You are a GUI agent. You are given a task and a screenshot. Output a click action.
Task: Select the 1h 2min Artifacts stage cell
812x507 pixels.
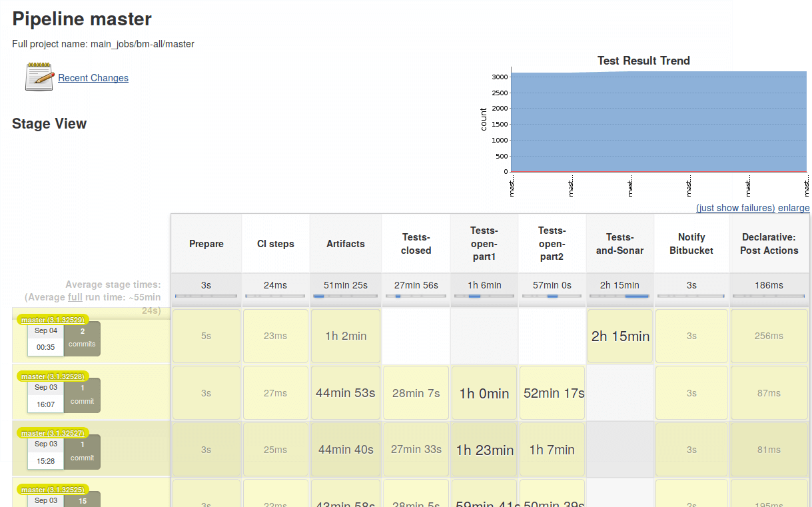[346, 336]
